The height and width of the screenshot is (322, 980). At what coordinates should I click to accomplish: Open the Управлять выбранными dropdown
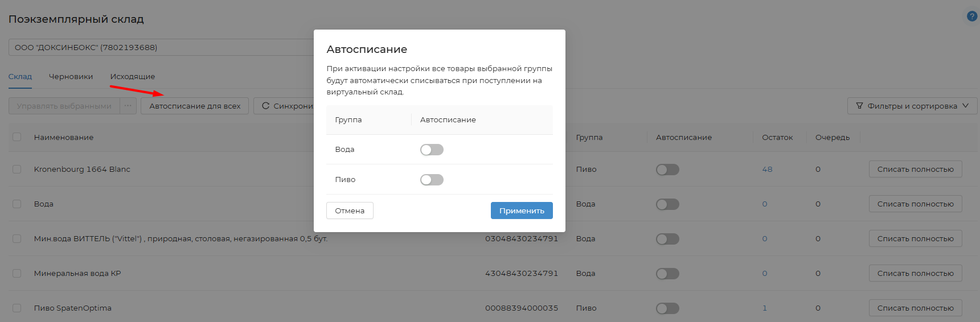click(x=64, y=106)
